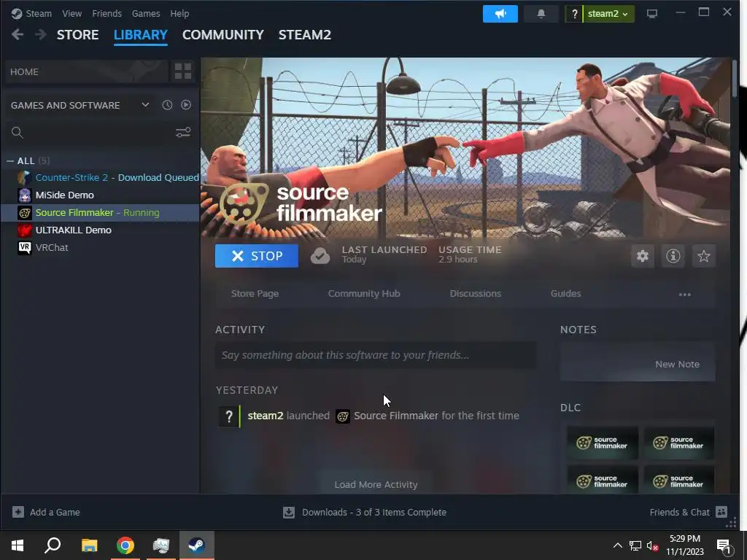This screenshot has width=747, height=560.
Task: Select Source Filmmaker in the library list
Action: pos(100,212)
